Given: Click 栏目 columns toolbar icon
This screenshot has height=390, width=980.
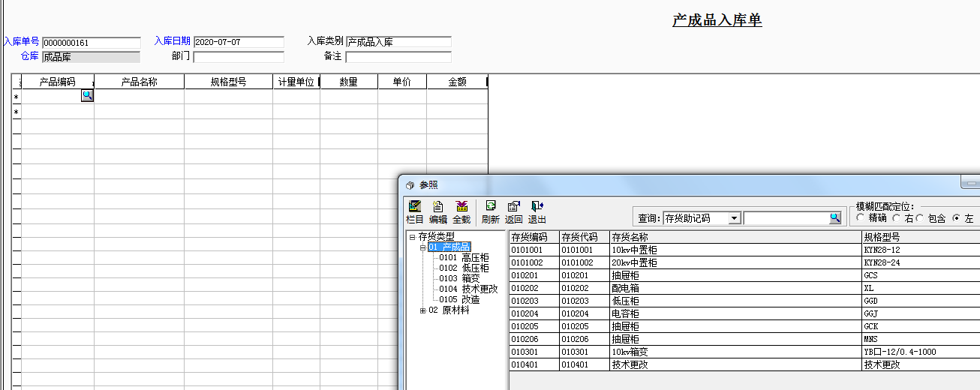Looking at the screenshot, I should (x=414, y=212).
